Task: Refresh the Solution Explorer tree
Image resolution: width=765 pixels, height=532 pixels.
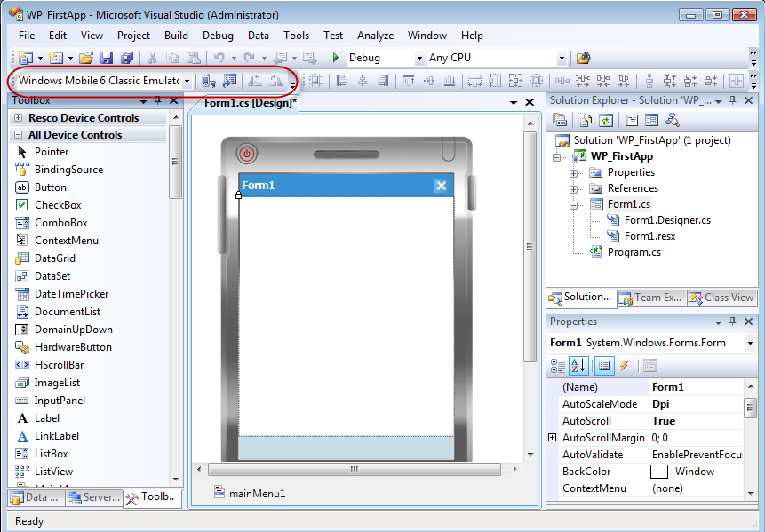Action: pos(605,120)
